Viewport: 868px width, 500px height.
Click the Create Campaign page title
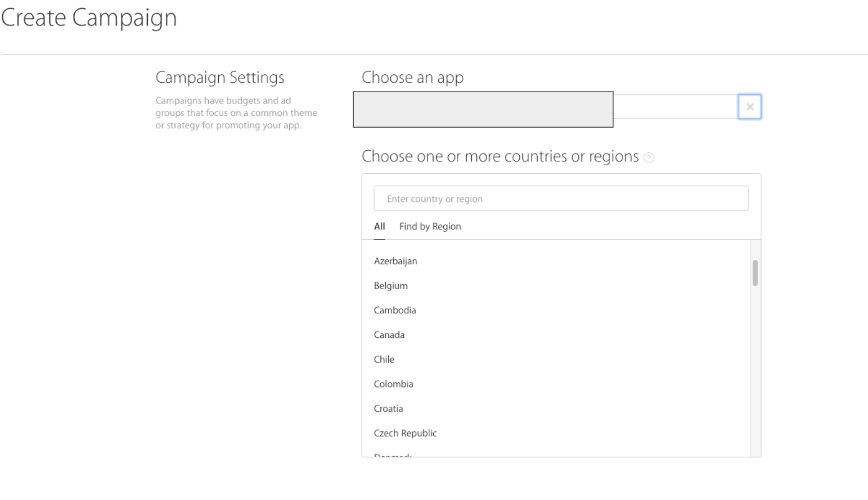coord(89,18)
